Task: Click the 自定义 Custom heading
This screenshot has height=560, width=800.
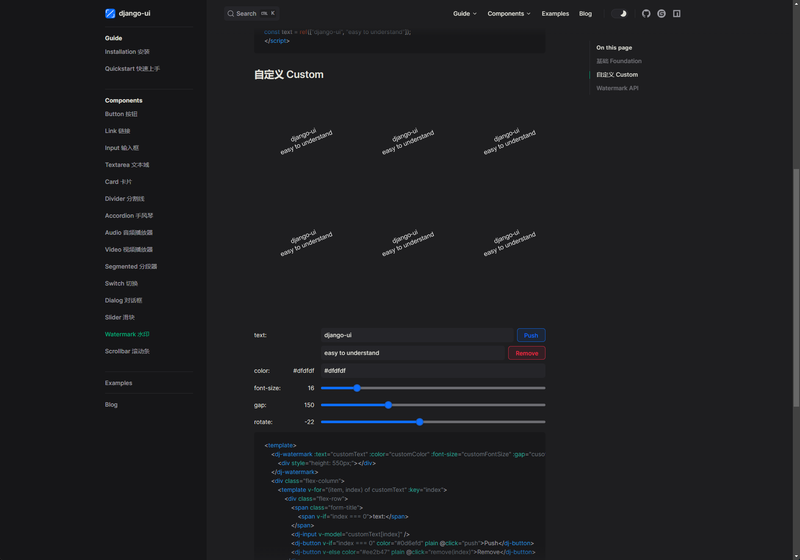Action: [x=289, y=74]
